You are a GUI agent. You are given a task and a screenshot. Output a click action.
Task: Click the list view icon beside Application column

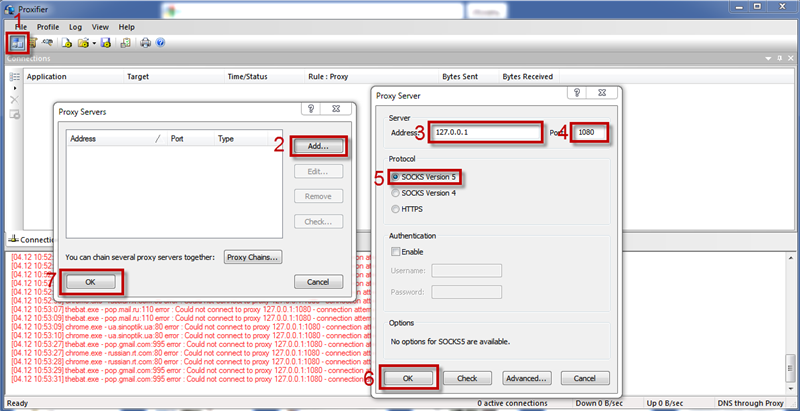pyautogui.click(x=15, y=76)
